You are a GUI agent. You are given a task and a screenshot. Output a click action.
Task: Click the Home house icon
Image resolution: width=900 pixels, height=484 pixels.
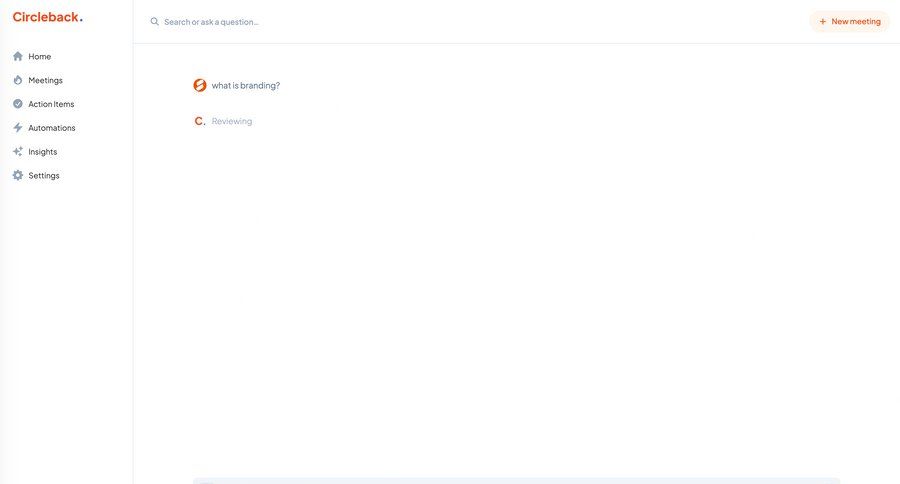pyautogui.click(x=18, y=56)
